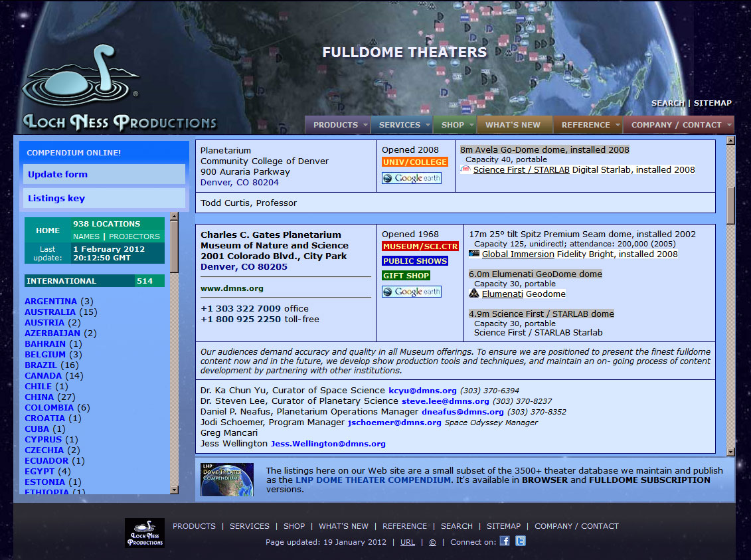Open the Cyprus country listing
The height and width of the screenshot is (560, 751).
(43, 439)
